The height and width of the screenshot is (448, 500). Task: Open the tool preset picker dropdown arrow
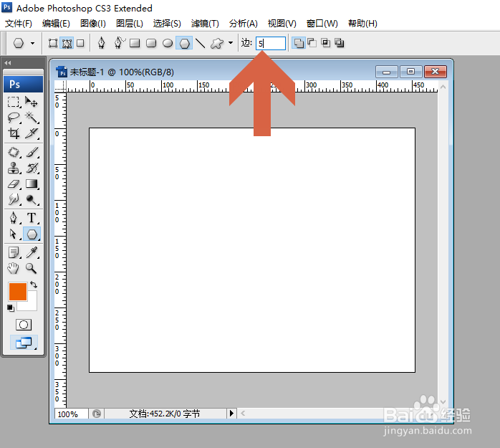pos(32,43)
